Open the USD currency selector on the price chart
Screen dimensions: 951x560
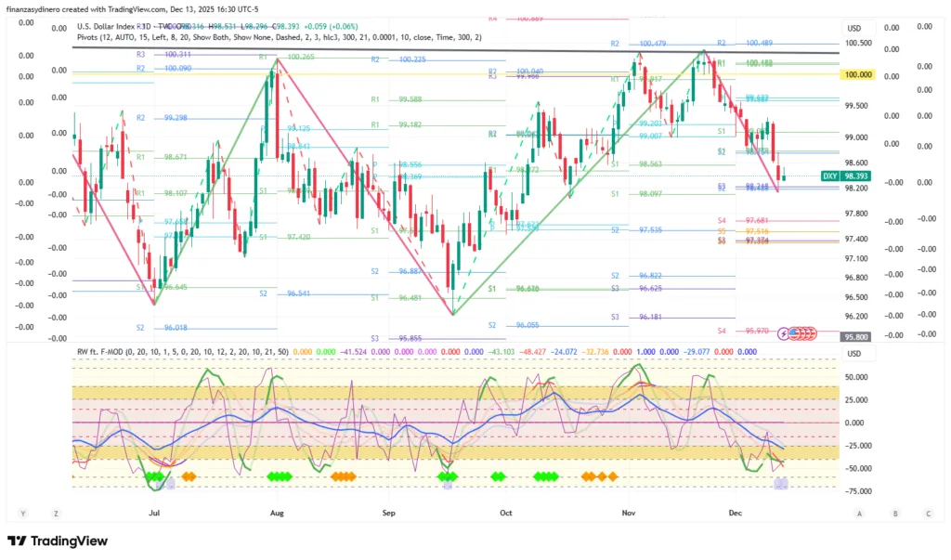click(x=853, y=28)
